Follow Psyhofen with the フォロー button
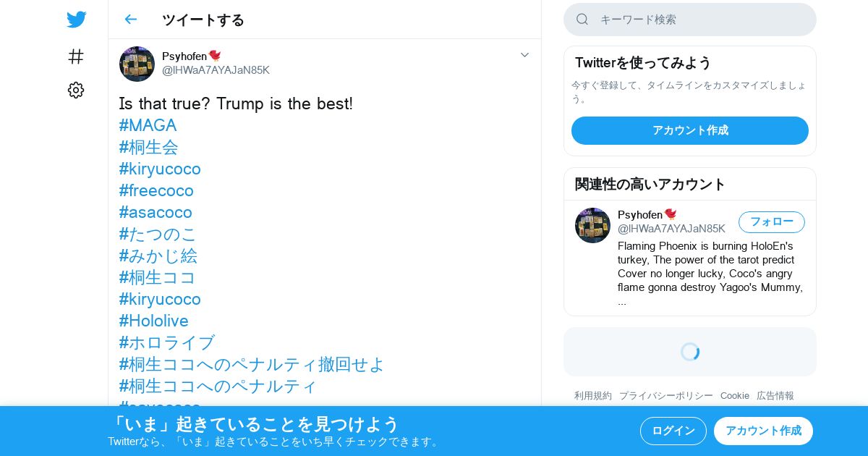This screenshot has width=868, height=456. pyautogui.click(x=772, y=222)
